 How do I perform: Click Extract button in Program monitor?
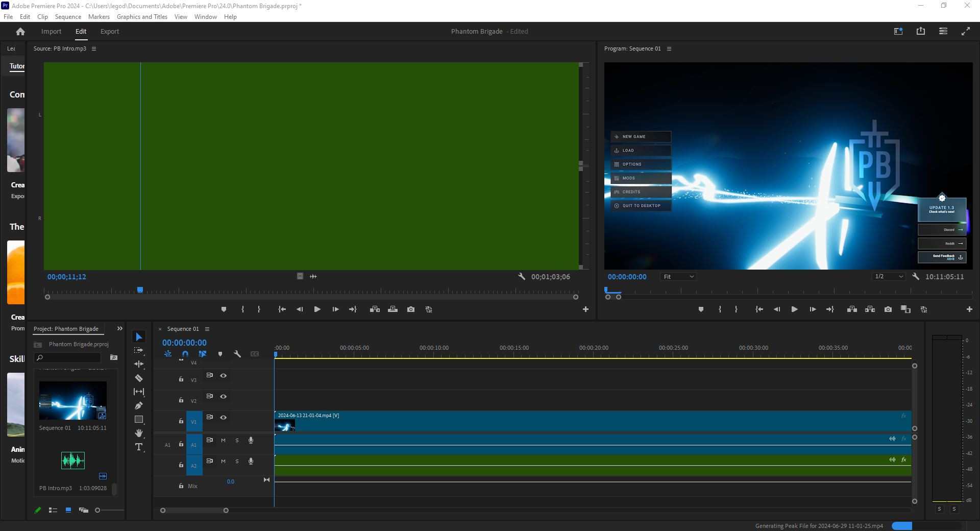click(870, 309)
